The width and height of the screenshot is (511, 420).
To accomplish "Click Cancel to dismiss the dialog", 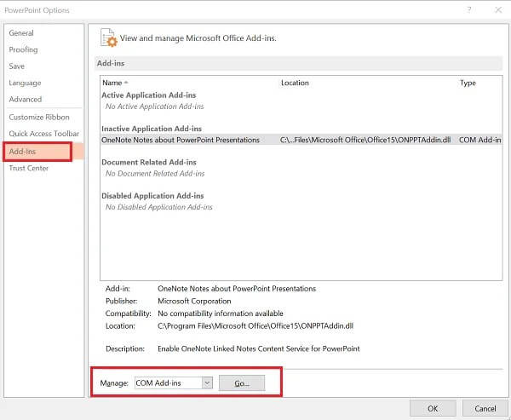I will click(x=485, y=408).
